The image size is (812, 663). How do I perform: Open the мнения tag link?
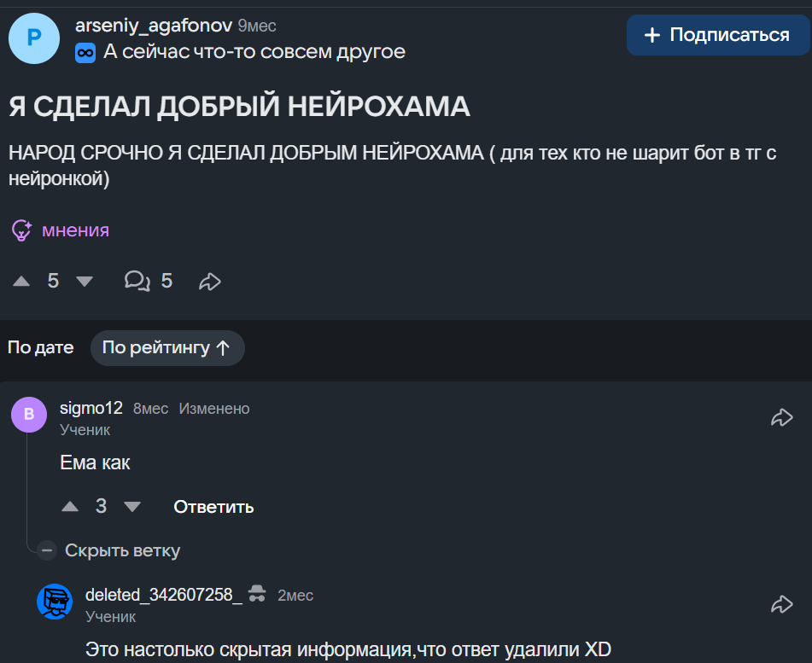pyautogui.click(x=76, y=230)
